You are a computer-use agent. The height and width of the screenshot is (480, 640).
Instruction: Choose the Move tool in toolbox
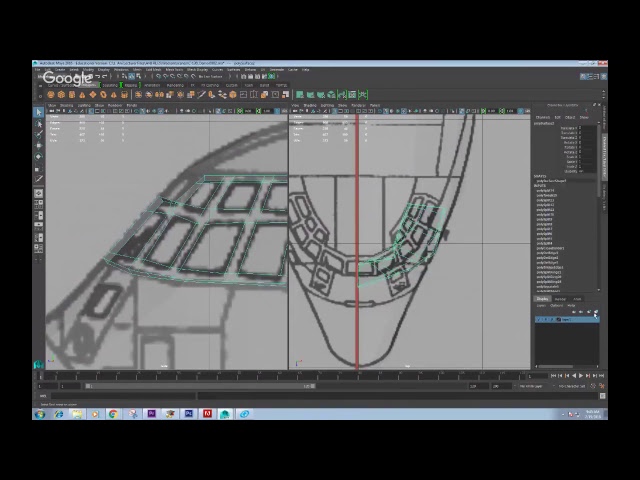tap(39, 145)
